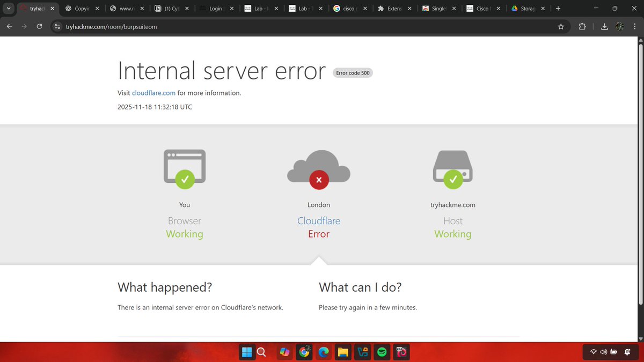This screenshot has height=362, width=644.
Task: Bookmark the page using the star icon
Action: point(561,26)
